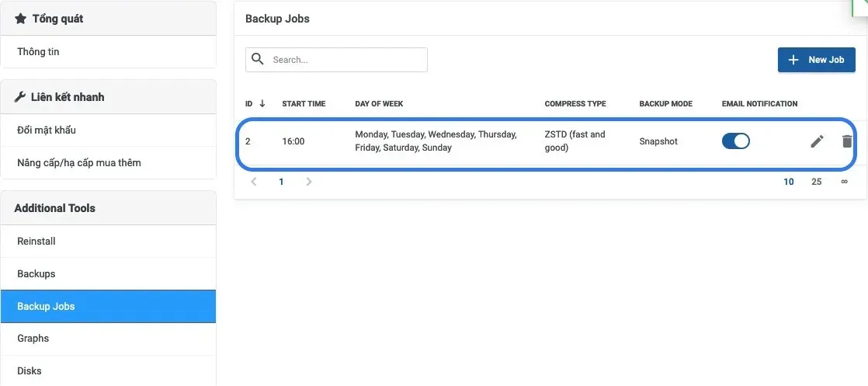This screenshot has width=868, height=386.
Task: Open the Backup Jobs sidebar item
Action: coord(108,306)
